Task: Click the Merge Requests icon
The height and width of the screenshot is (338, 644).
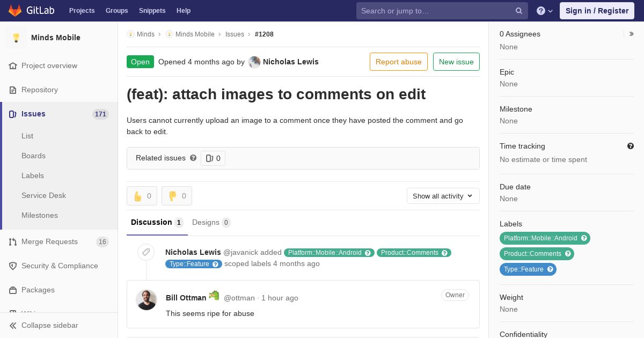Action: pyautogui.click(x=13, y=241)
